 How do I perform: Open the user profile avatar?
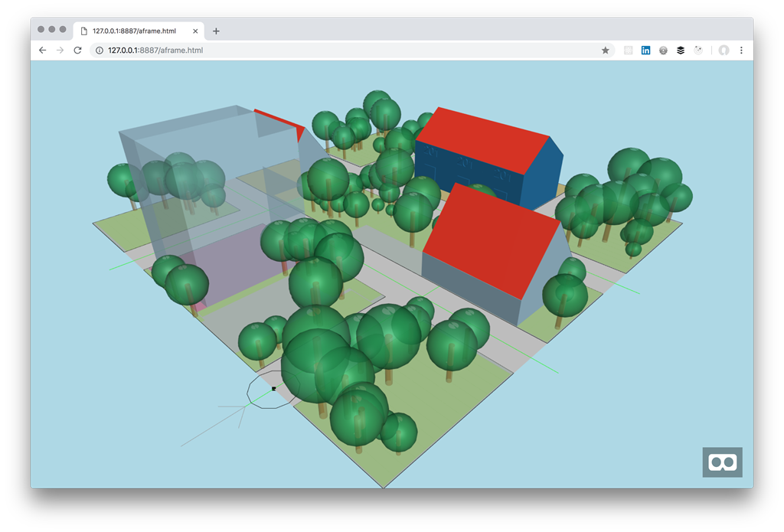(724, 51)
